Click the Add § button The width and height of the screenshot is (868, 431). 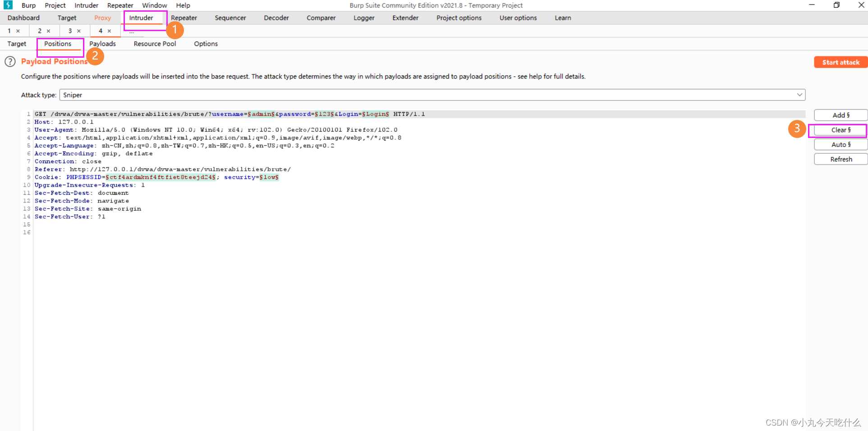point(840,115)
